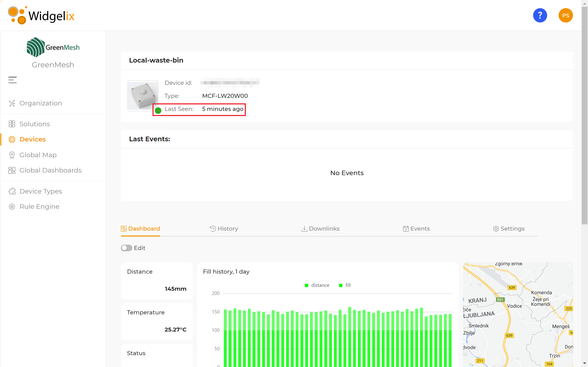The height and width of the screenshot is (367, 588).
Task: Open the Events tab
Action: click(x=416, y=229)
